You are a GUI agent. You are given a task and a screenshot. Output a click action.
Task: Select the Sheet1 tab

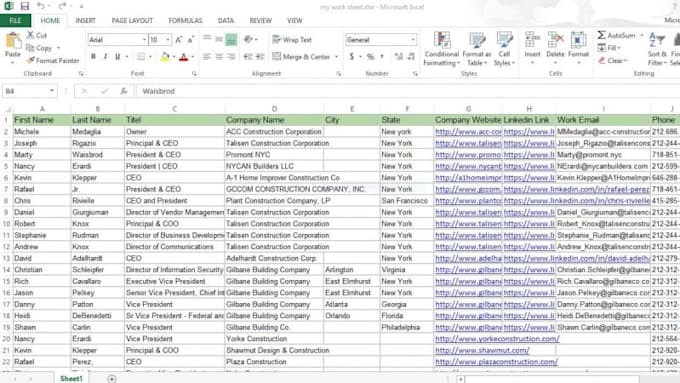pyautogui.click(x=71, y=379)
